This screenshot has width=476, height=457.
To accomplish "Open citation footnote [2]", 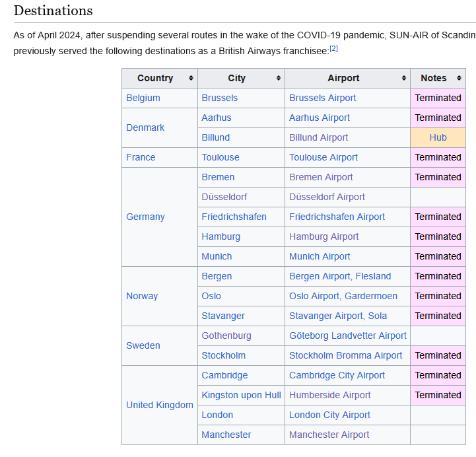I will coord(333,49).
